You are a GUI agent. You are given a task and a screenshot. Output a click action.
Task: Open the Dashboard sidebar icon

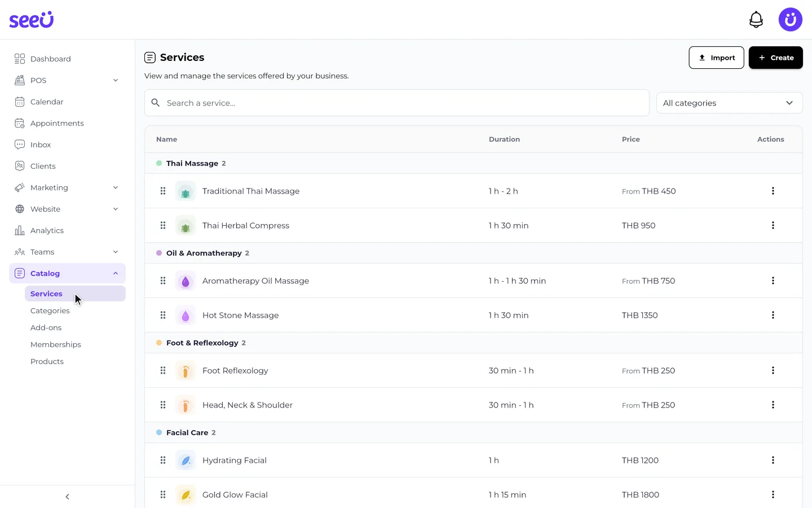pyautogui.click(x=20, y=59)
